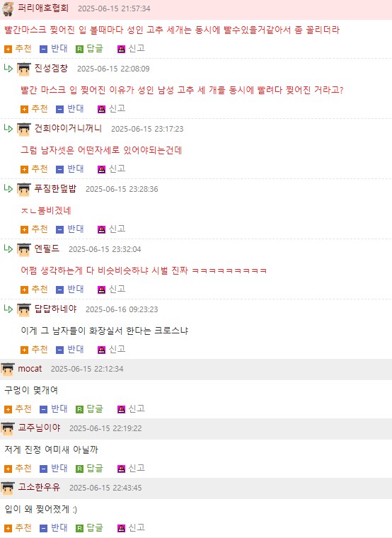
Task: Click the 엔필드 user avatar
Action: point(23,249)
